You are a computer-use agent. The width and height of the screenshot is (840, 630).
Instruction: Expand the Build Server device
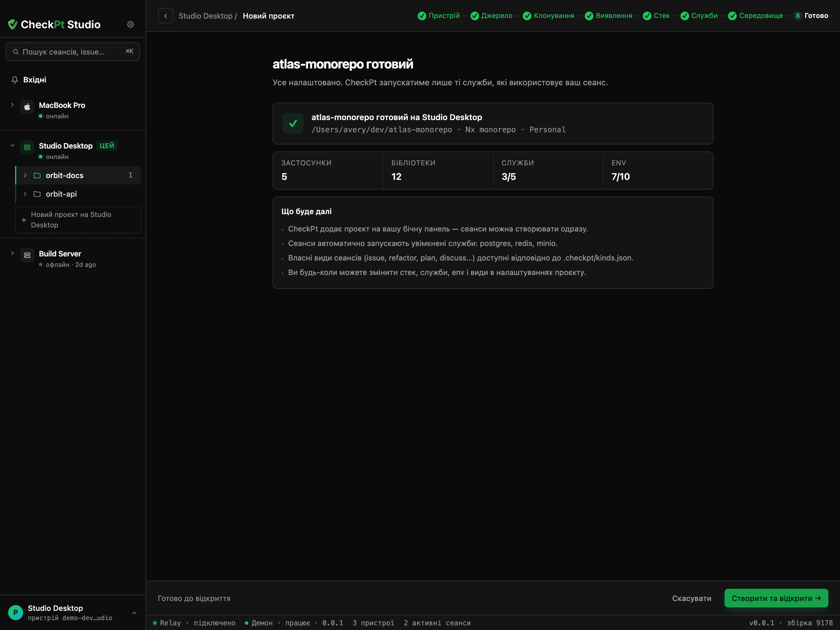[12, 253]
